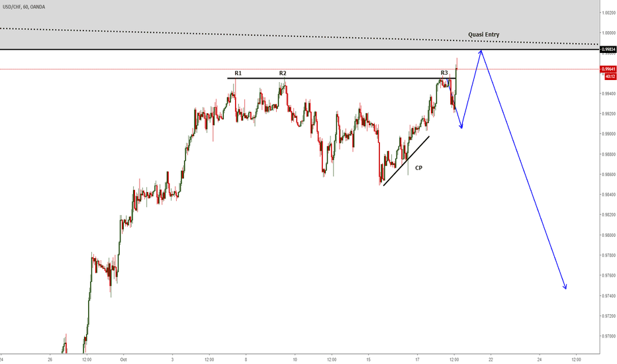The image size is (617, 364).
Task: Click the 0.97200 price axis value
Action: 608,316
